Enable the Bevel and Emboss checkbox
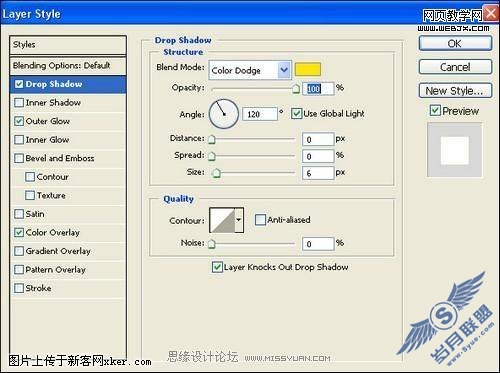 click(x=19, y=158)
